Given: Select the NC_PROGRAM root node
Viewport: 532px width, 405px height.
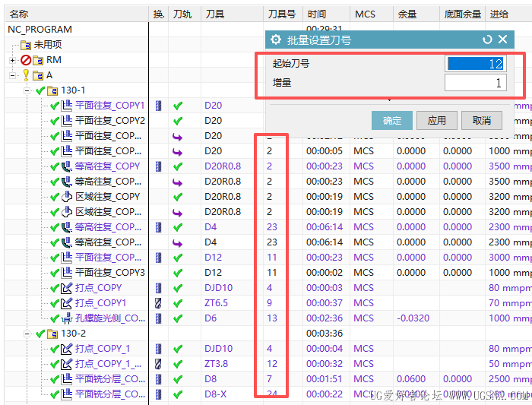Looking at the screenshot, I should 40,30.
